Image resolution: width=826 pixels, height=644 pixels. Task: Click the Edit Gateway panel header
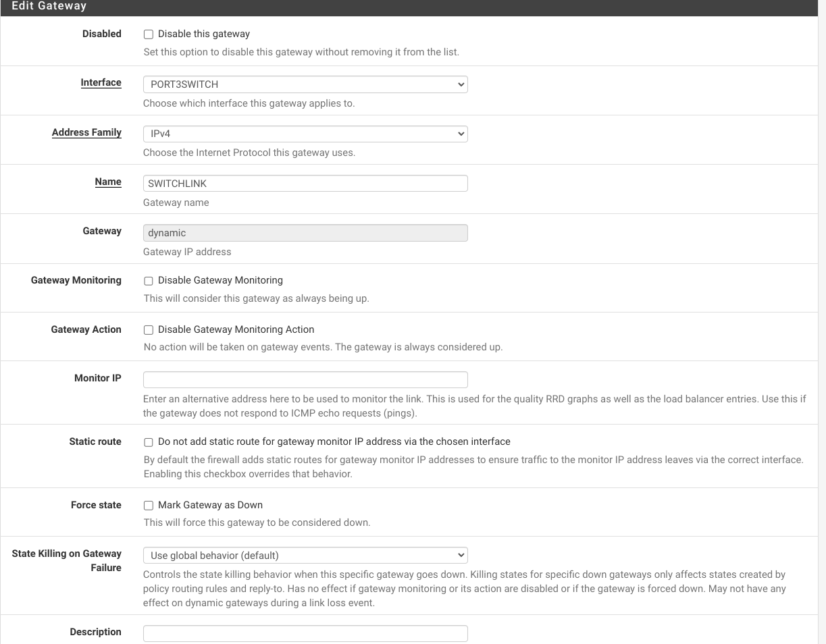point(49,6)
